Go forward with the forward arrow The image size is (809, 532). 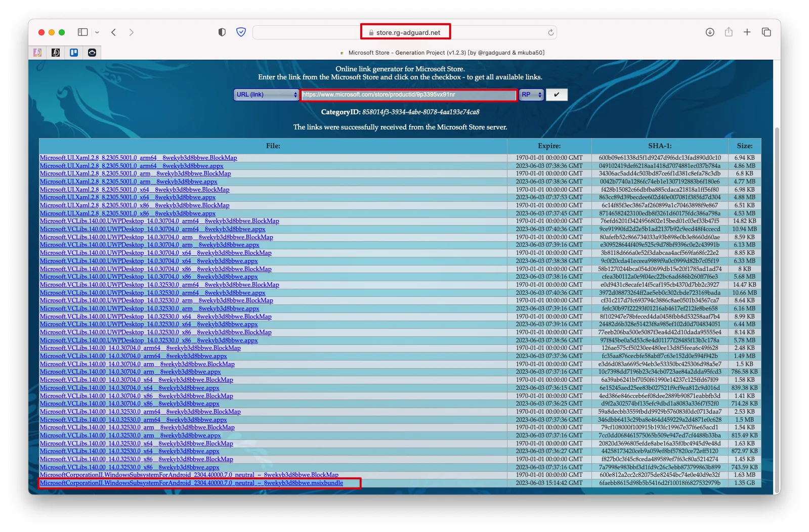pyautogui.click(x=132, y=32)
